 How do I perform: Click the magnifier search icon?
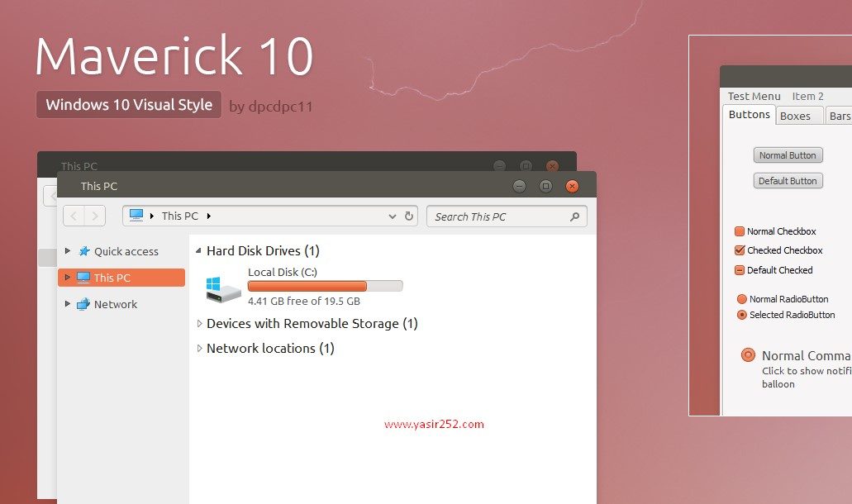pyautogui.click(x=574, y=216)
